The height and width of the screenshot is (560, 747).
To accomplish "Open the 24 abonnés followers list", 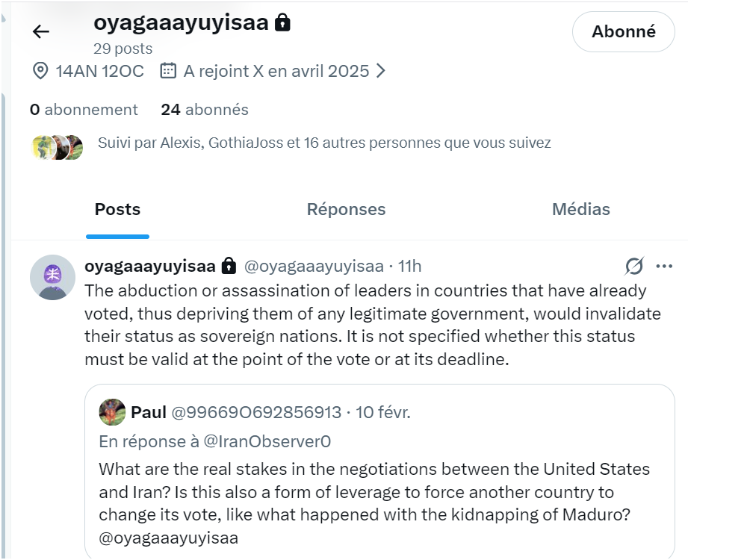I will click(x=204, y=110).
